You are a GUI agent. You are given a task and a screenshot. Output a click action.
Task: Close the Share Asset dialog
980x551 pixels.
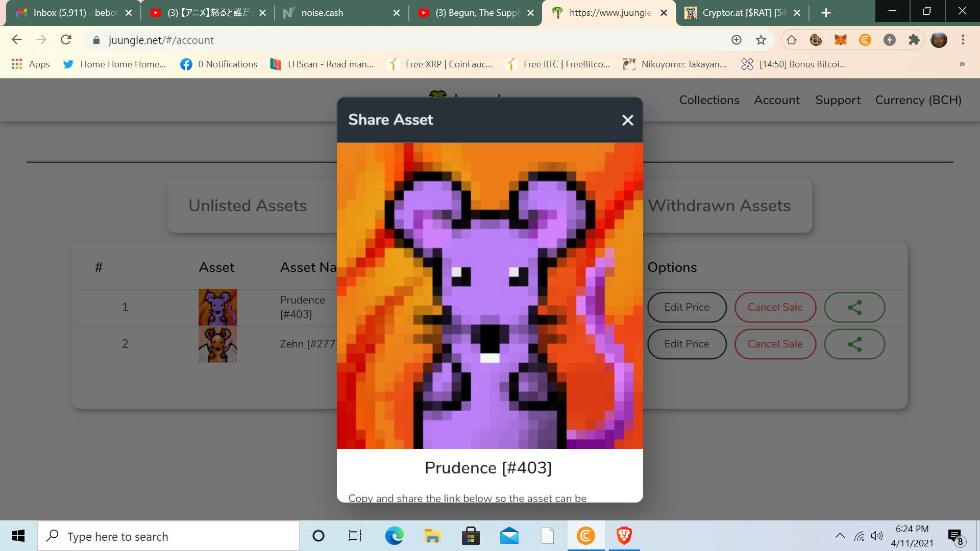(x=627, y=120)
